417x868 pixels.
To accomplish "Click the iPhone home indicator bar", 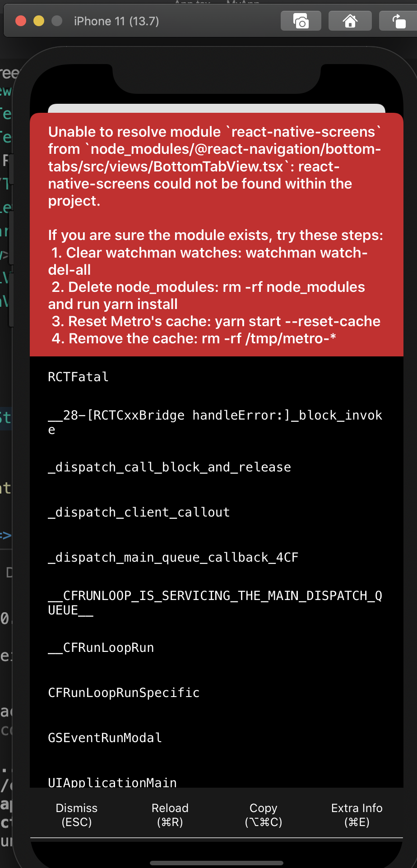I will point(217,863).
